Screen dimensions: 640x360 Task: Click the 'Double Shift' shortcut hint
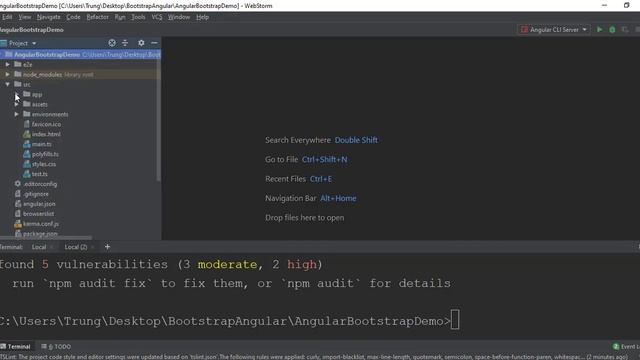pyautogui.click(x=356, y=140)
